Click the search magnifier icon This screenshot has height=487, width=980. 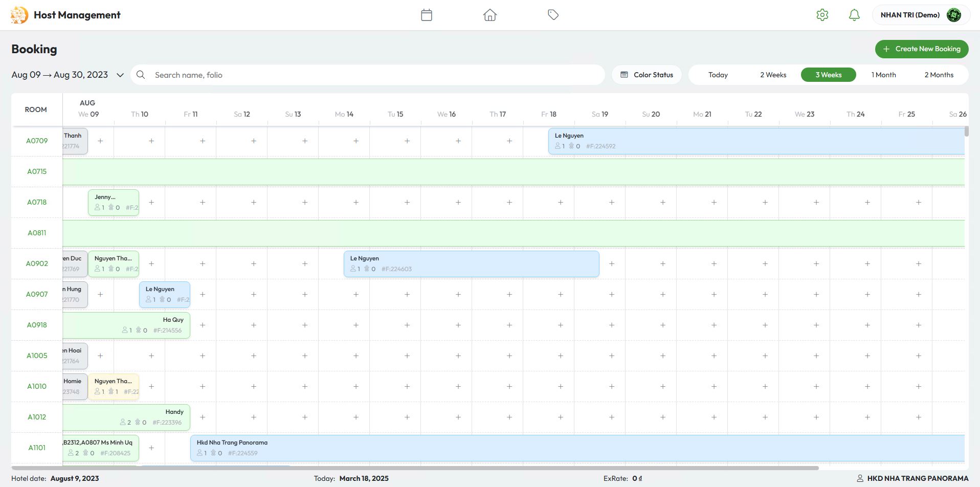141,75
